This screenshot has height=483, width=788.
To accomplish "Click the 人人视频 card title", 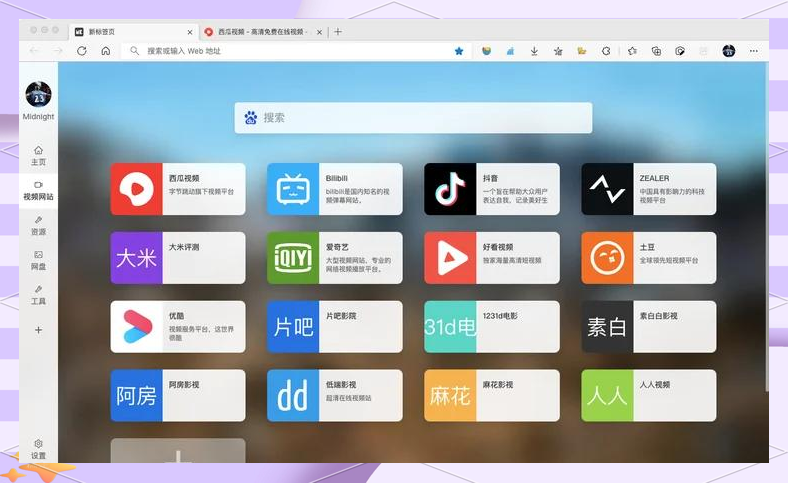I will point(655,384).
